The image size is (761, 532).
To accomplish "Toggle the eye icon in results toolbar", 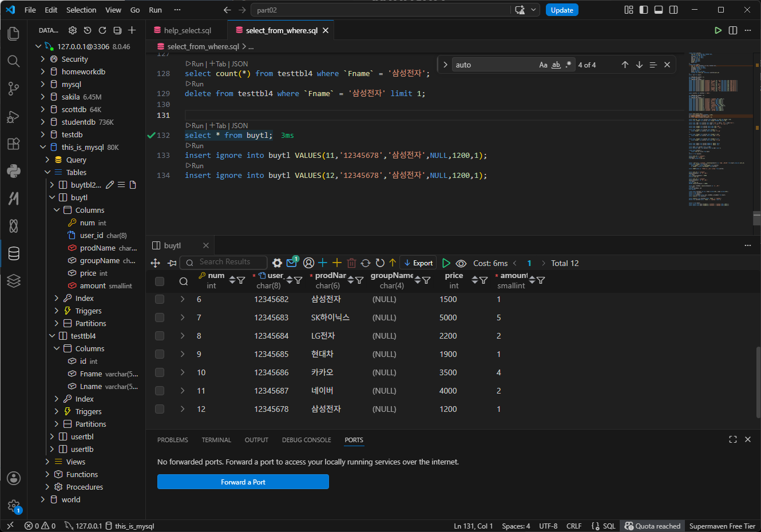I will tap(461, 263).
